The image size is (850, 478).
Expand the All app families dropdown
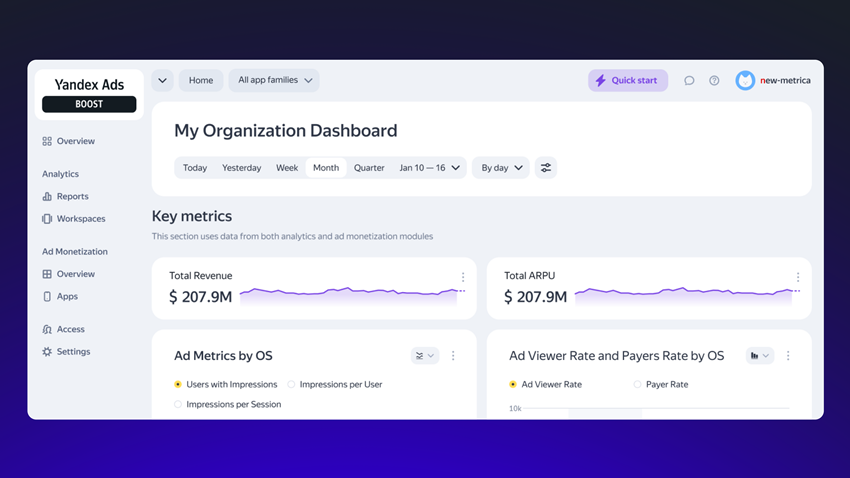coord(274,81)
